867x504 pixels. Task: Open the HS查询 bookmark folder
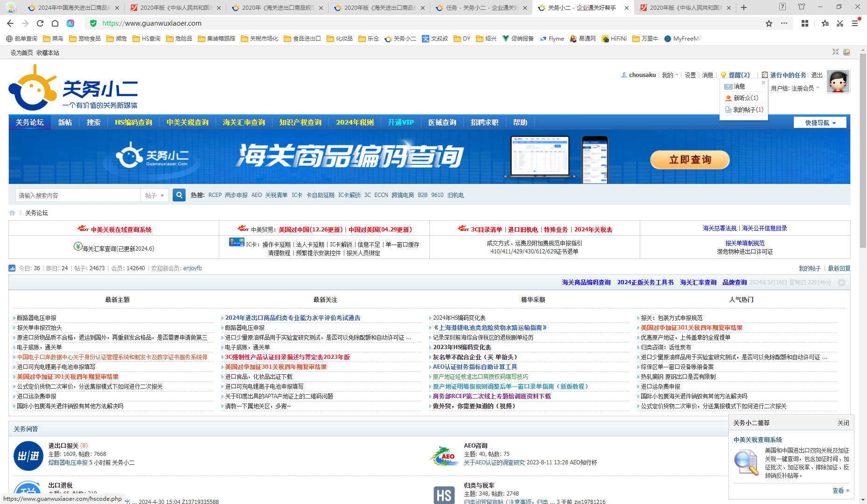[147, 39]
